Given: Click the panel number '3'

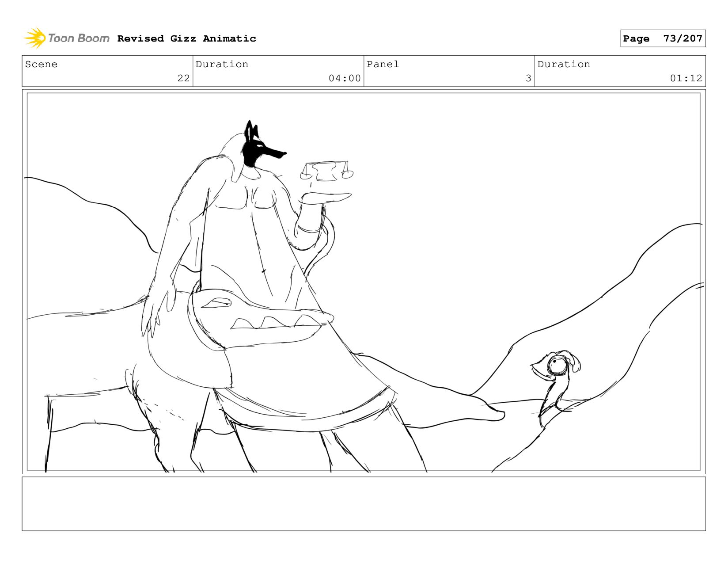Looking at the screenshot, I should (x=528, y=78).
